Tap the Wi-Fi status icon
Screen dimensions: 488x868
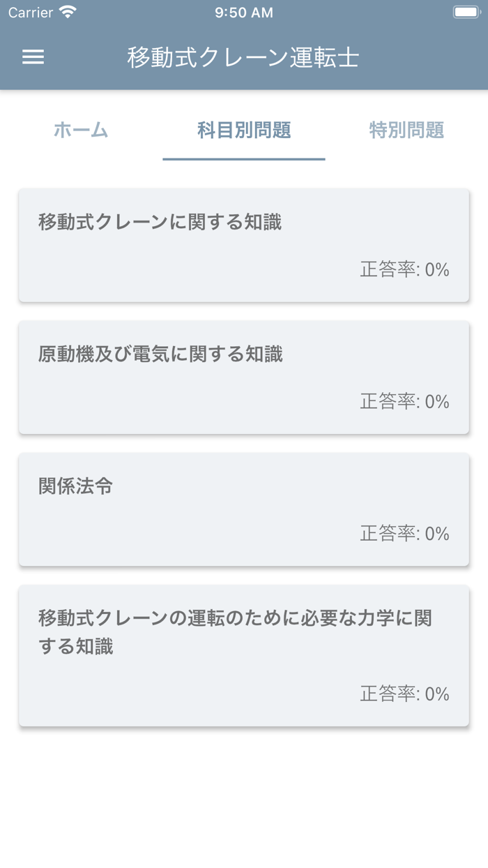coord(67,12)
